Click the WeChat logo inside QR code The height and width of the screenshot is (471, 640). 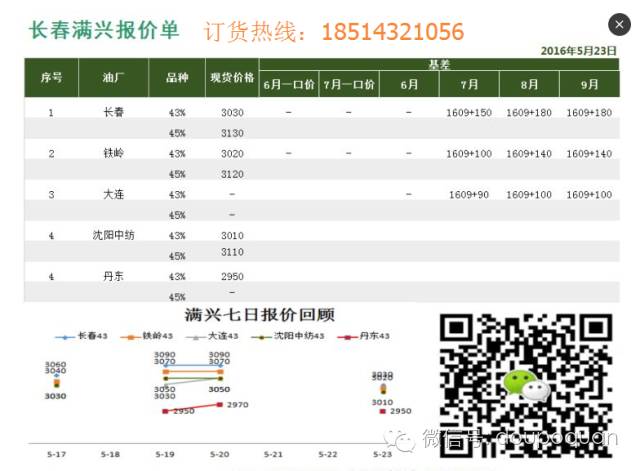(x=527, y=384)
